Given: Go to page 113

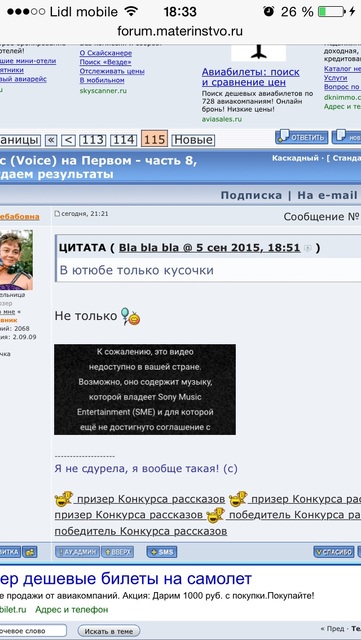Looking at the screenshot, I should (x=93, y=140).
